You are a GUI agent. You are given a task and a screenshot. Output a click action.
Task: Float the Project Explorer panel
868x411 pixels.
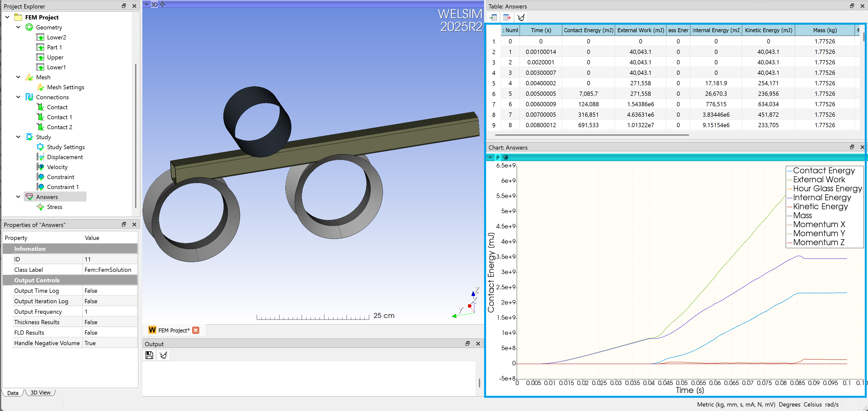point(124,6)
